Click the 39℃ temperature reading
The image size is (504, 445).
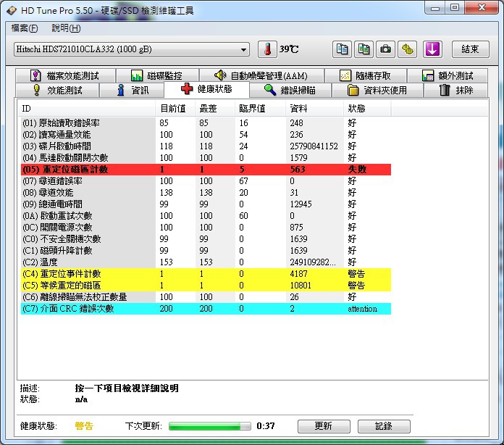click(x=289, y=49)
